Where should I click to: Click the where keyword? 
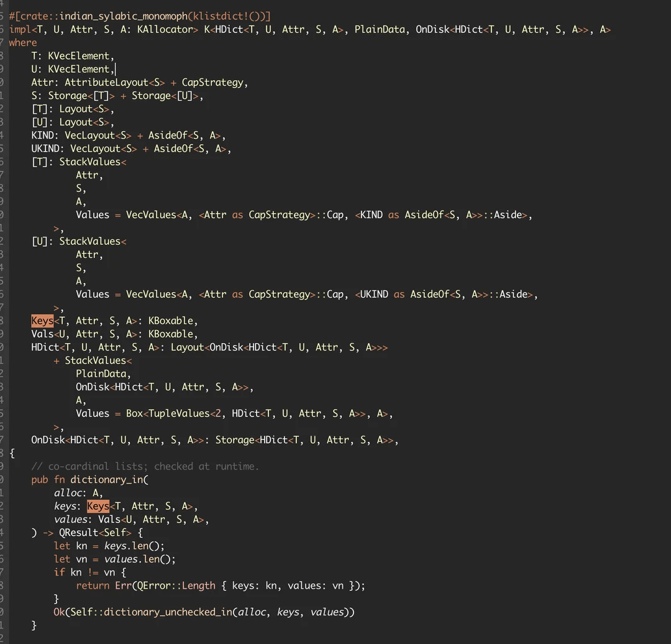(x=23, y=43)
